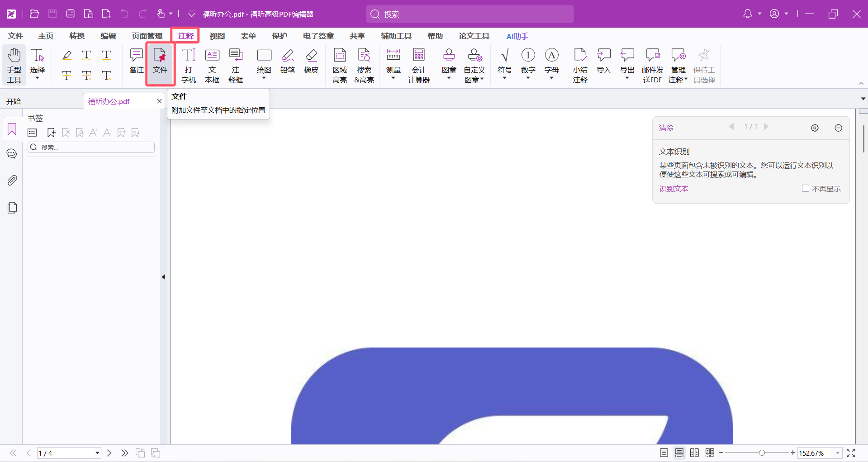Screen dimensions: 868x462
Task: Click the zoom slider handle
Action: tap(762, 453)
